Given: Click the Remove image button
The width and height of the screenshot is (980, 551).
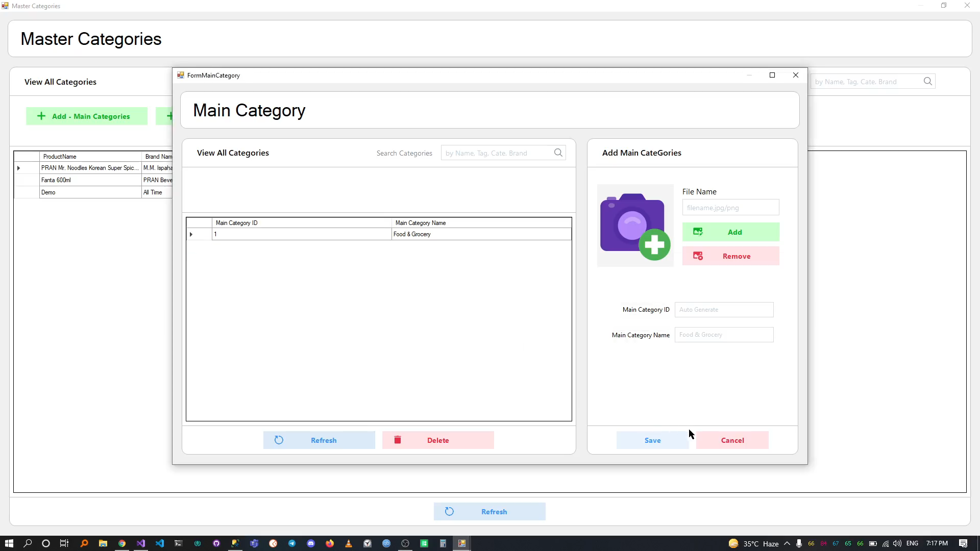Looking at the screenshot, I should point(730,256).
